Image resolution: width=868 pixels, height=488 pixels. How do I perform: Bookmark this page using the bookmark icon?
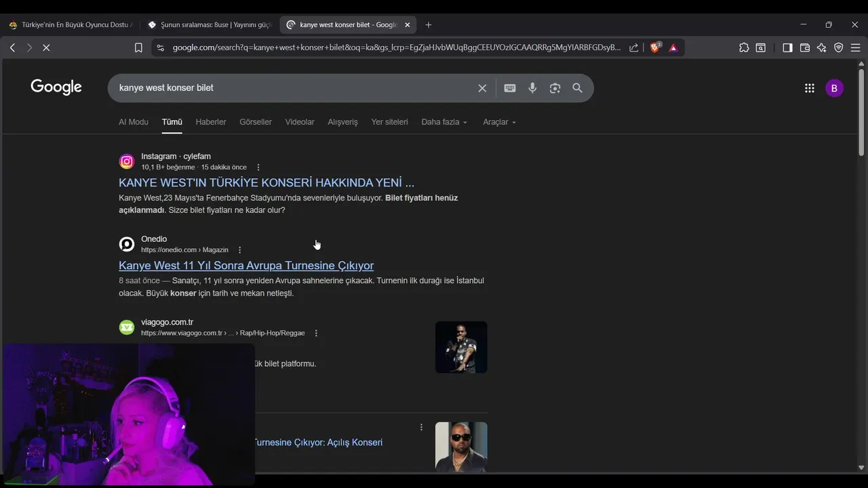click(138, 47)
